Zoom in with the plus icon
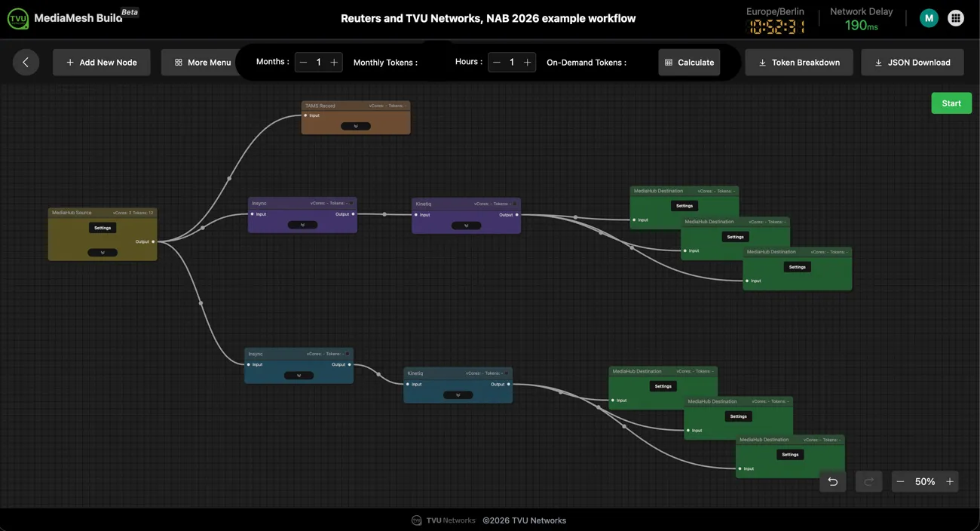Image resolution: width=980 pixels, height=531 pixels. 950,482
